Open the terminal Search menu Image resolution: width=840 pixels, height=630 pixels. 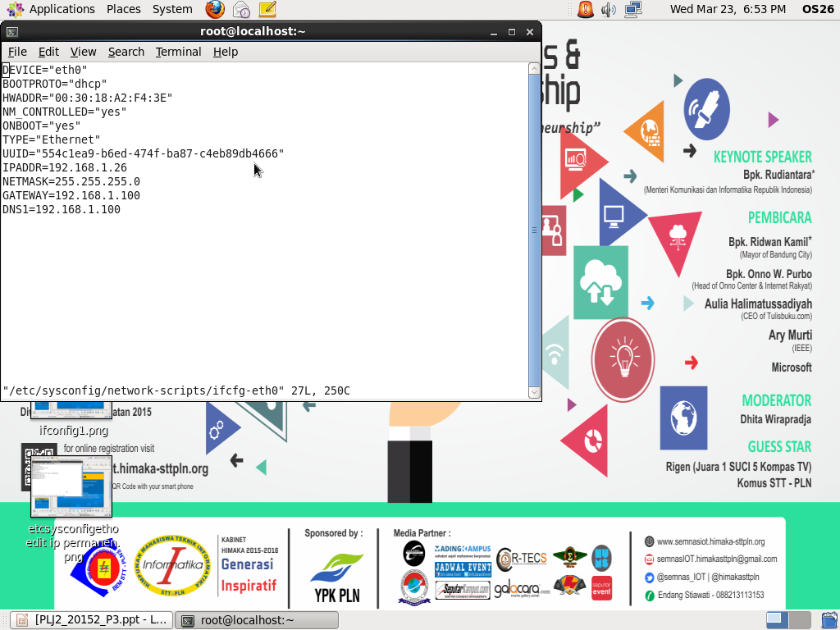126,52
